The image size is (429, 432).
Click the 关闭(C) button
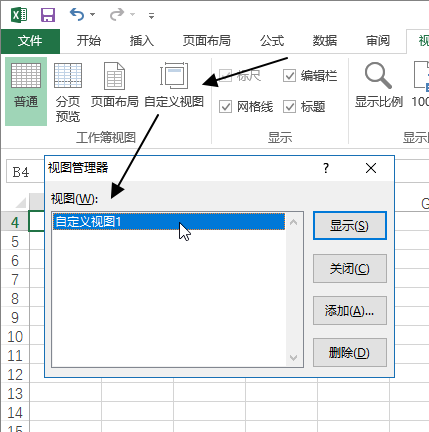(x=350, y=268)
